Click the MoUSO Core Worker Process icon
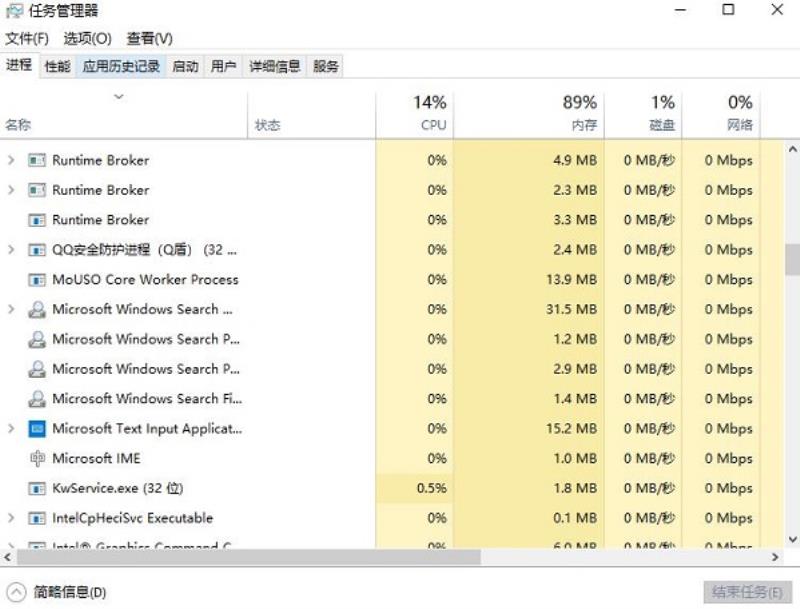The image size is (800, 609). click(37, 280)
